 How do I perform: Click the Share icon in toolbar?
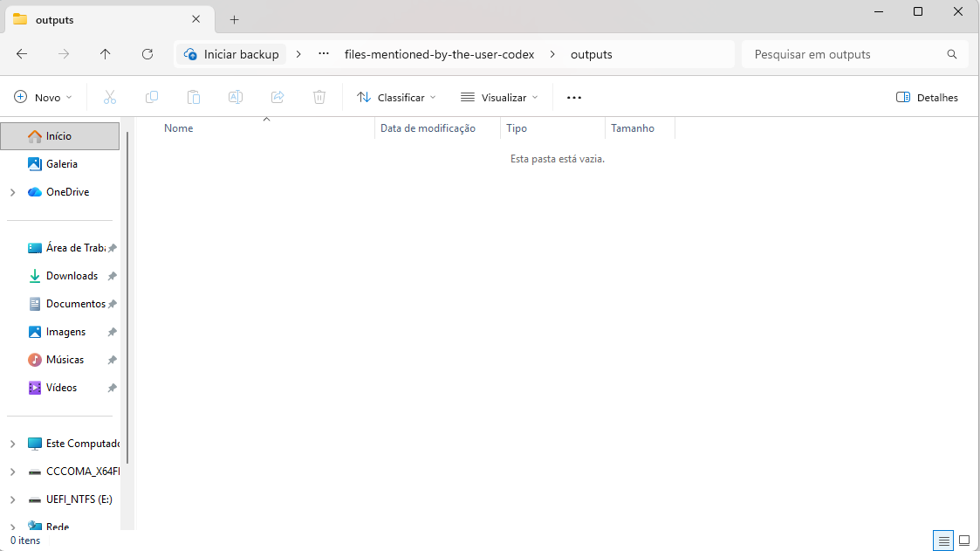click(x=278, y=97)
